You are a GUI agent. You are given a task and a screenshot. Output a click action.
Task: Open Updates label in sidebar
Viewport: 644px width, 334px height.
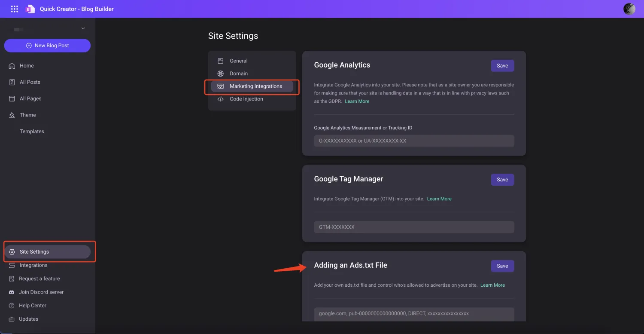coord(29,319)
